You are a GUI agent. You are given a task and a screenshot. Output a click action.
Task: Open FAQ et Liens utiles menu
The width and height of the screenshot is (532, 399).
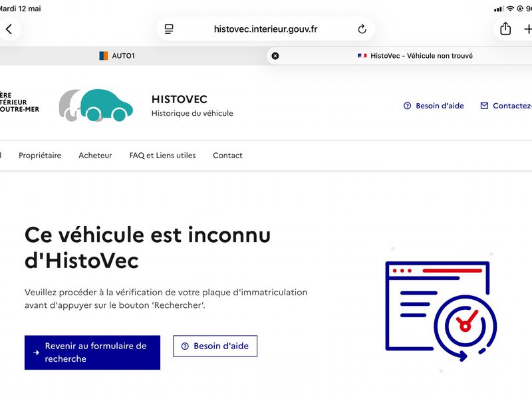(x=162, y=156)
